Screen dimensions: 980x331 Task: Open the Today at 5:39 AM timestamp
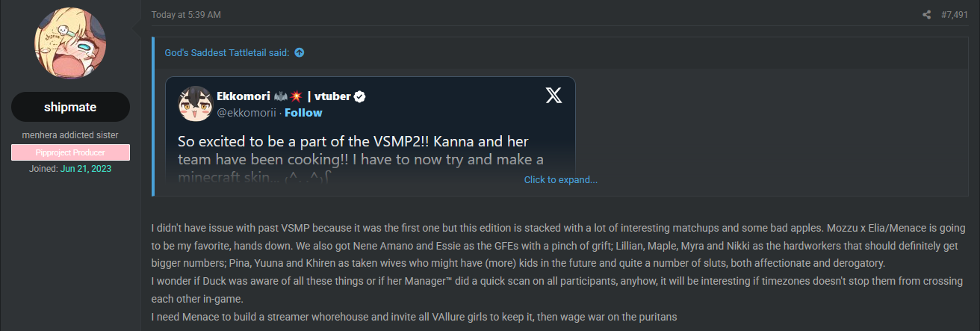pos(186,15)
